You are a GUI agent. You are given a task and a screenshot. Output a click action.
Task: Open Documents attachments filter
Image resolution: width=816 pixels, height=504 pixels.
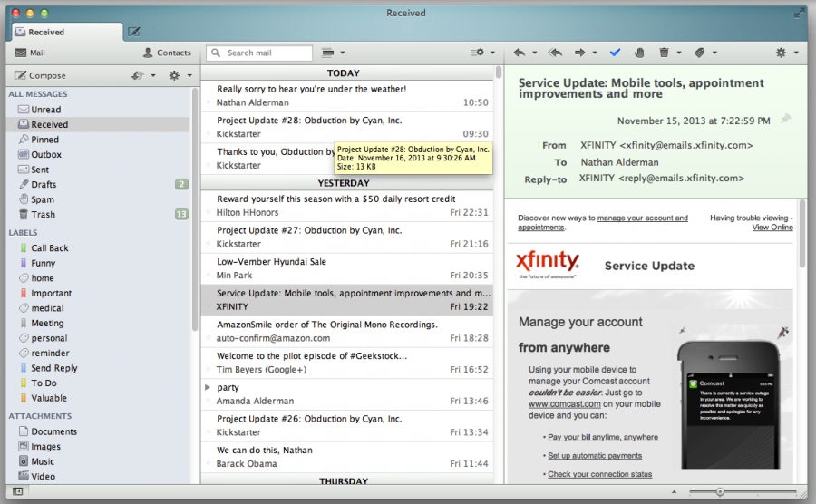[99, 431]
